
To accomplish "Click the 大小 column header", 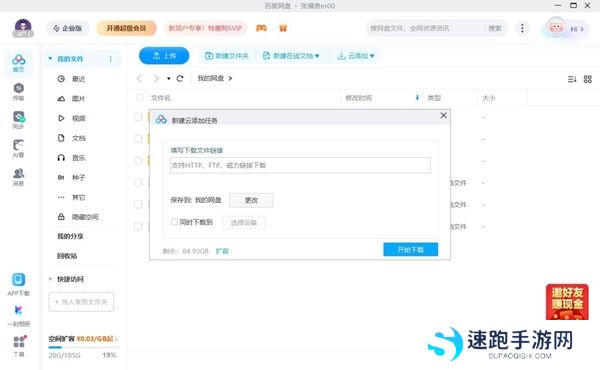I will pos(488,98).
